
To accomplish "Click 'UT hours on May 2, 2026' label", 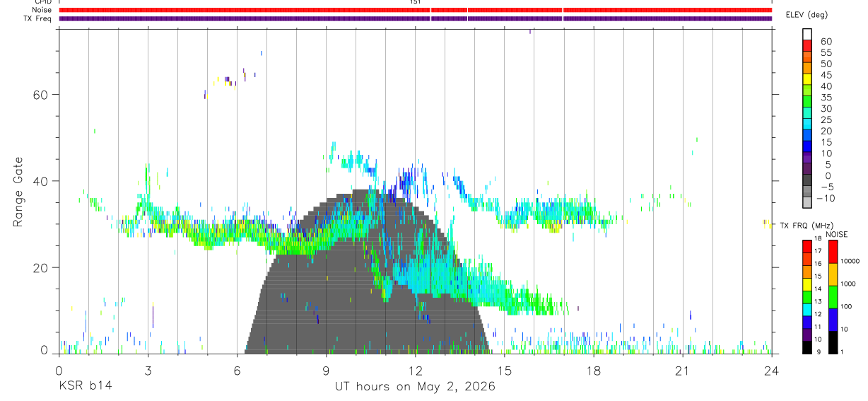I will 415,386.
